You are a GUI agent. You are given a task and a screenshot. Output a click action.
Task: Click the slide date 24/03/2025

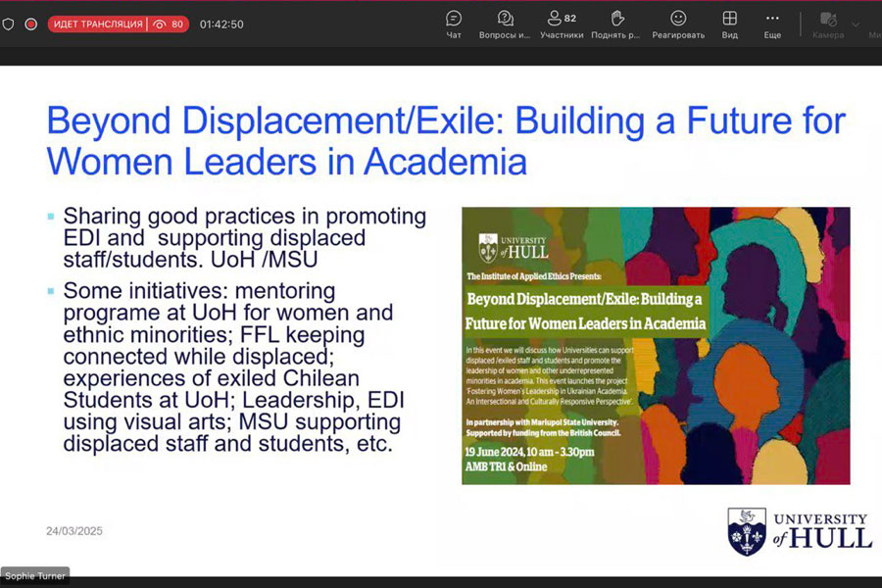(74, 531)
